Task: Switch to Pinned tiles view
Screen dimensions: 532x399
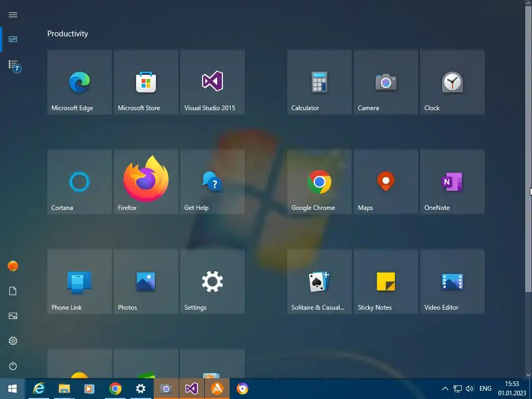Action: point(13,39)
